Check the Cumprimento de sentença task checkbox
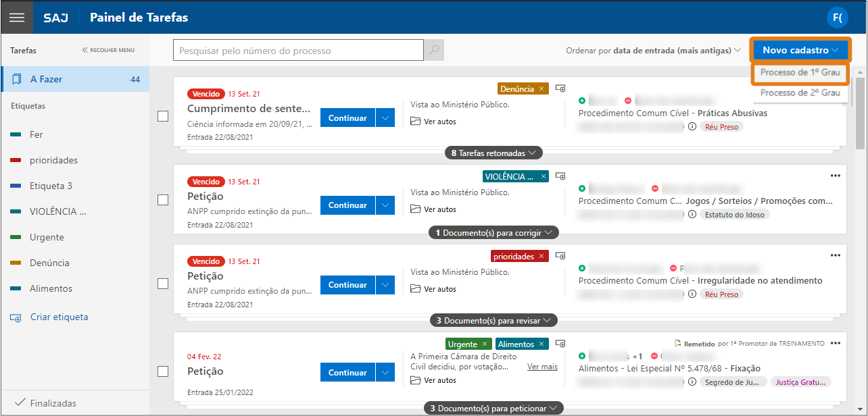The image size is (868, 416). pos(163,116)
